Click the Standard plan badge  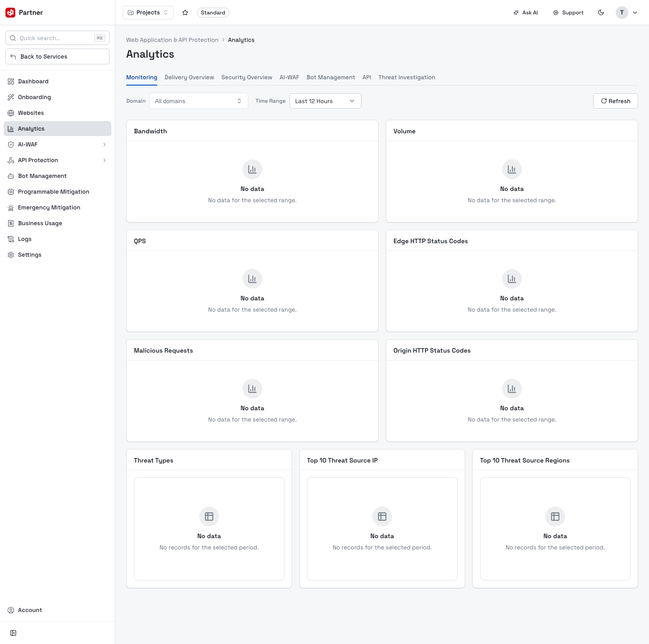[x=213, y=13]
